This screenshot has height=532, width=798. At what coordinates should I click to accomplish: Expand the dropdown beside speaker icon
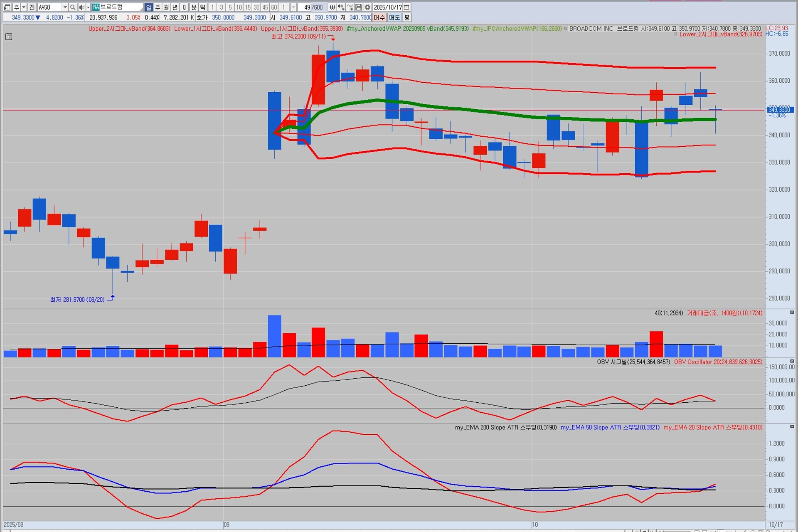88,7
